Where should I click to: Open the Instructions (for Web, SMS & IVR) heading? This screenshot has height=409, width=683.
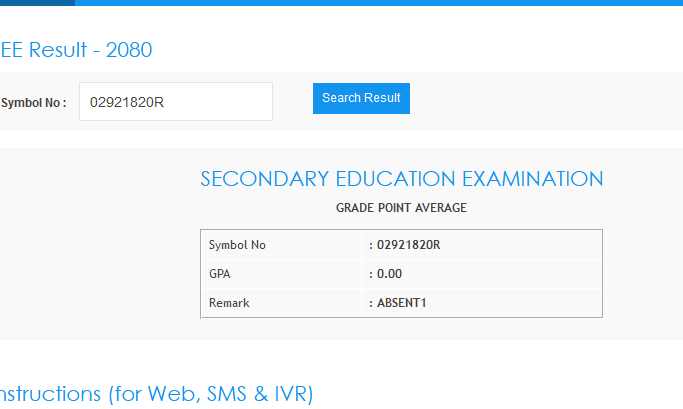pyautogui.click(x=155, y=393)
